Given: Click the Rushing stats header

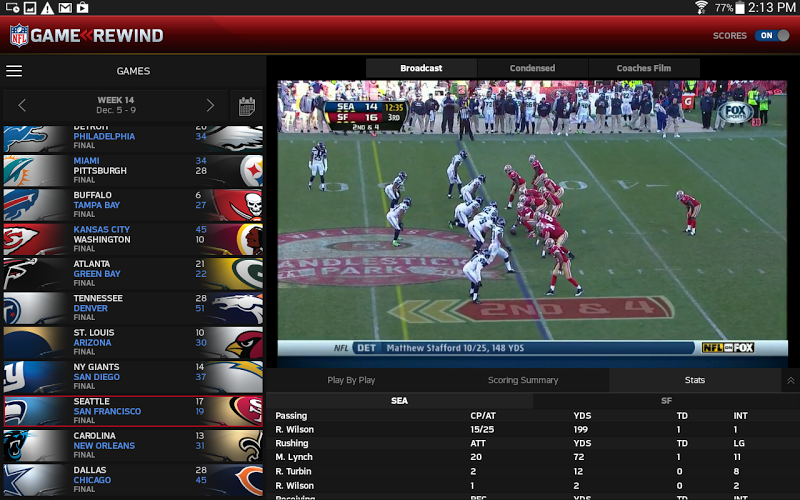Looking at the screenshot, I should tap(292, 443).
